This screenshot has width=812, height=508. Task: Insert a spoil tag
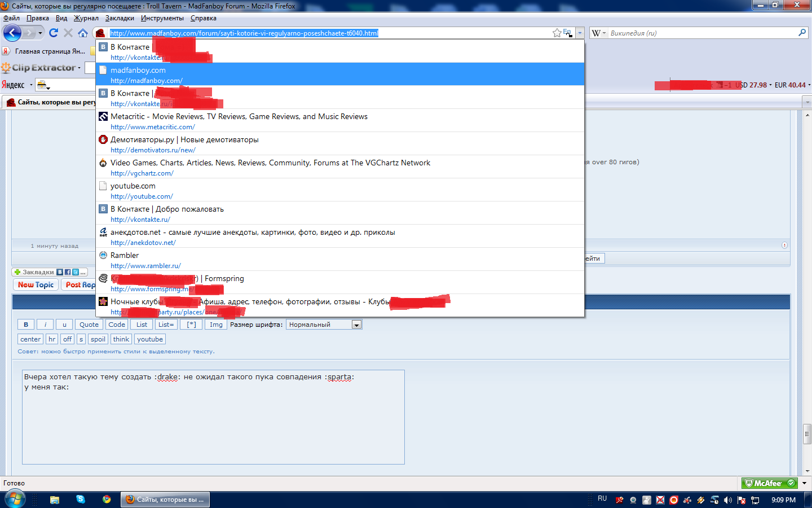tap(98, 339)
